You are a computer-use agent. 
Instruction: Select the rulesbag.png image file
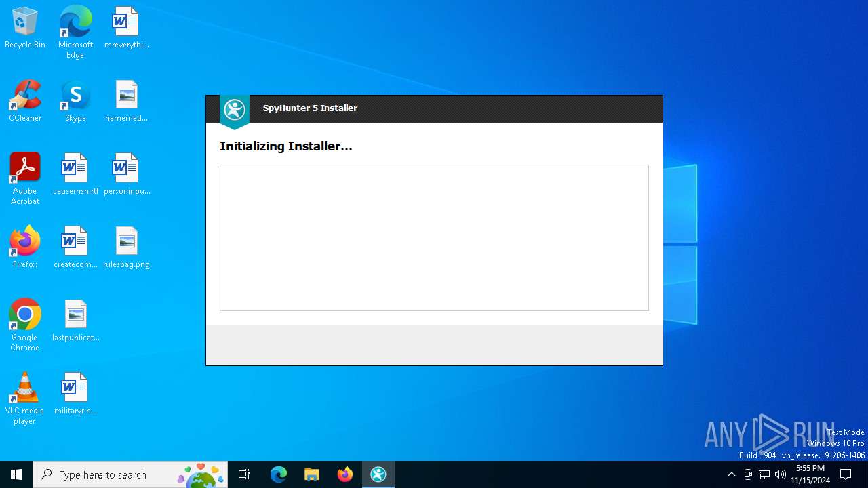click(126, 248)
